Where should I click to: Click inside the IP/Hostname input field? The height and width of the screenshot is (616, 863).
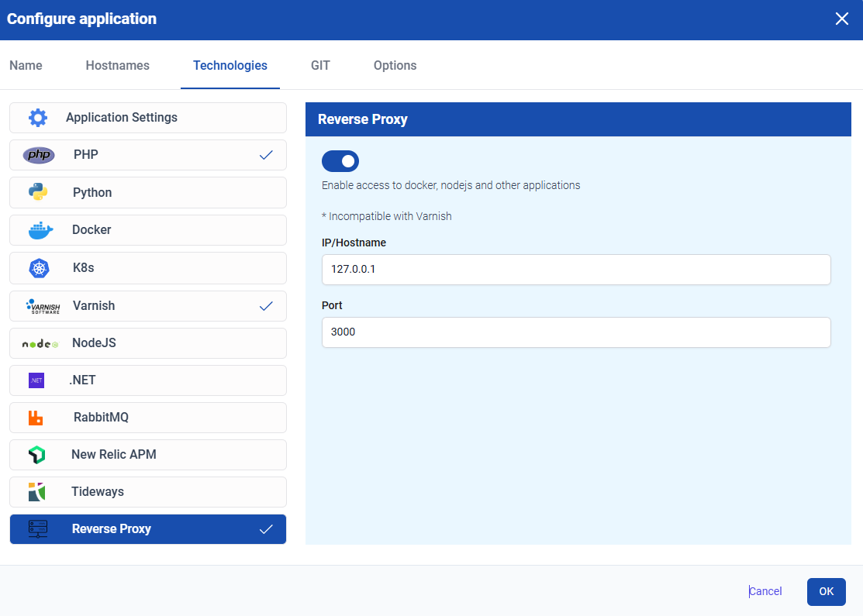click(575, 270)
